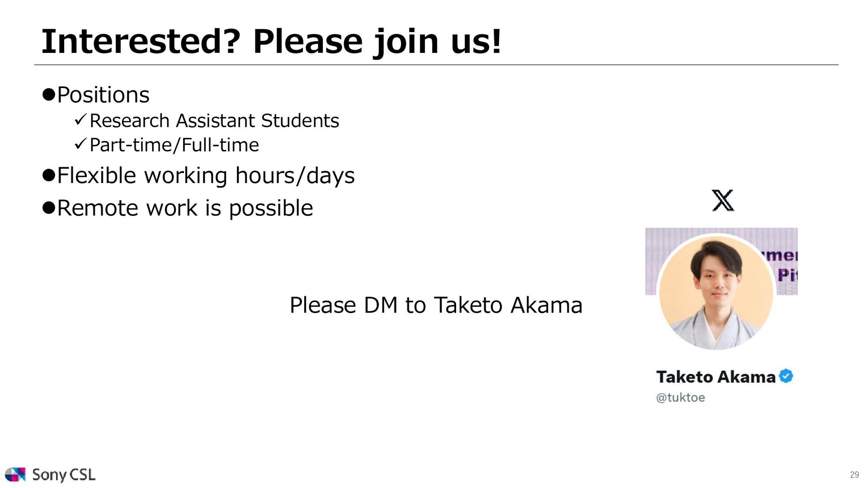The width and height of the screenshot is (868, 488).
Task: Click the Research Assistant Students text
Action: tap(214, 121)
